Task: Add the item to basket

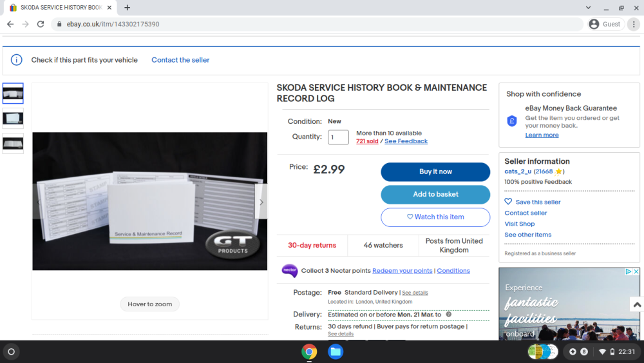Action: tap(435, 195)
